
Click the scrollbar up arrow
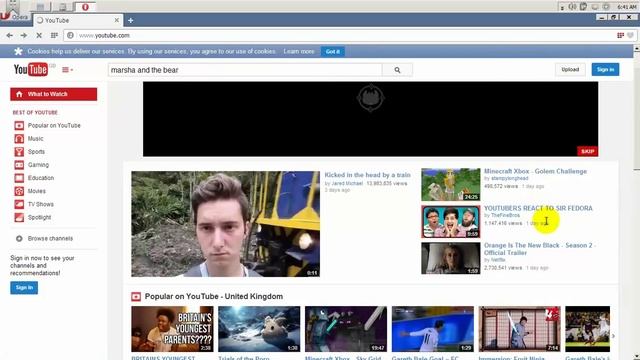(636, 48)
